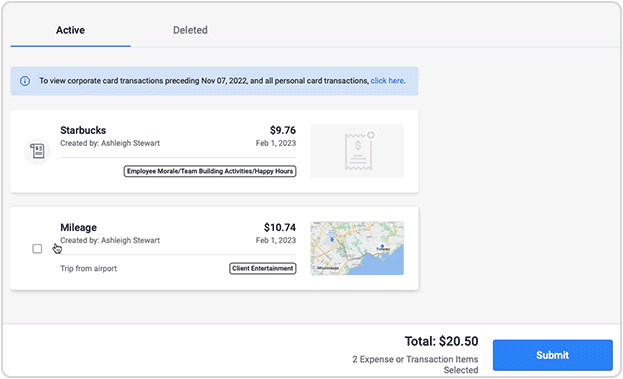Click the Starbucks expense receipt list icon
623x379 pixels.
coord(37,151)
